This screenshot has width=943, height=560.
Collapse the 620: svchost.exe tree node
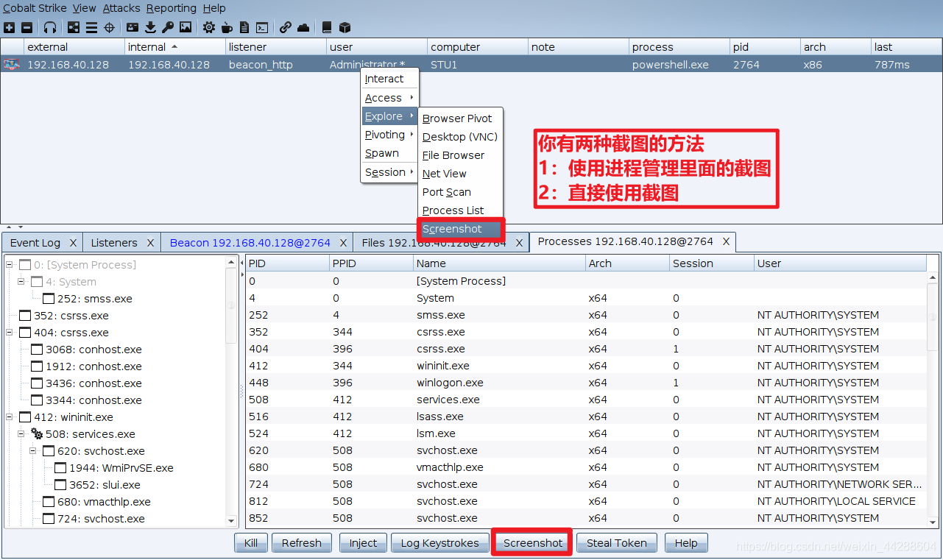(34, 451)
